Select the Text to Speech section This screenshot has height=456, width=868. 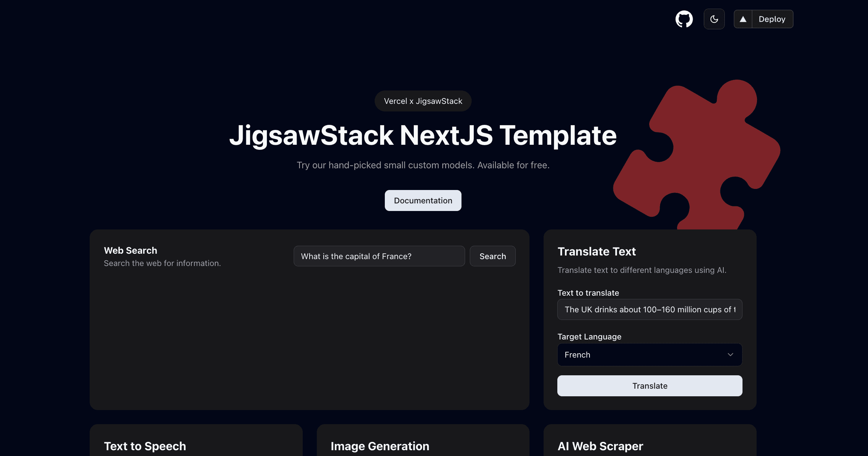pos(145,446)
